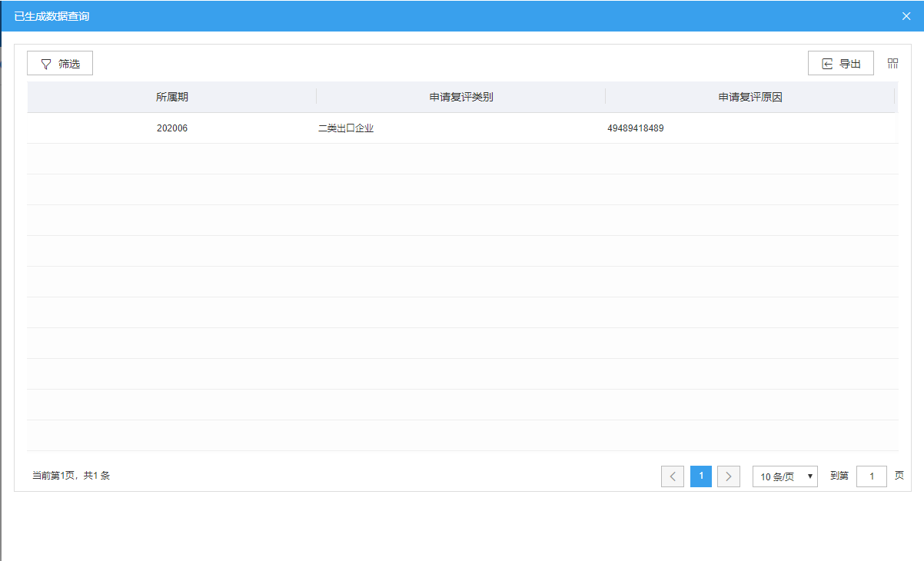This screenshot has width=924, height=561.
Task: Go to the previous page arrow
Action: (672, 476)
